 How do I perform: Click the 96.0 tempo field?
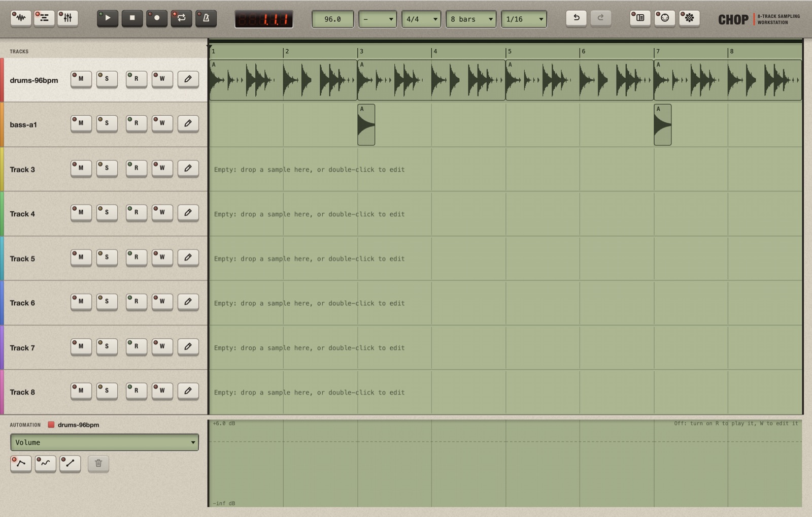click(x=332, y=19)
